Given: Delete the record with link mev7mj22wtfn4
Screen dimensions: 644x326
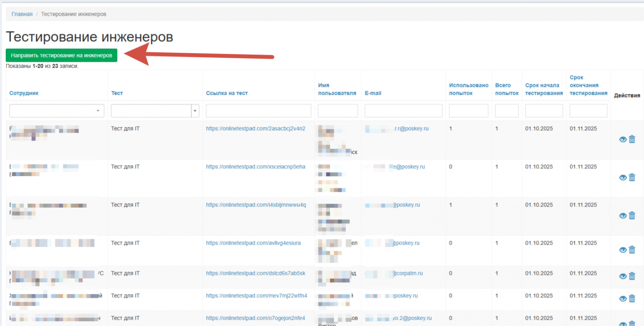Looking at the screenshot, I should pyautogui.click(x=632, y=298).
